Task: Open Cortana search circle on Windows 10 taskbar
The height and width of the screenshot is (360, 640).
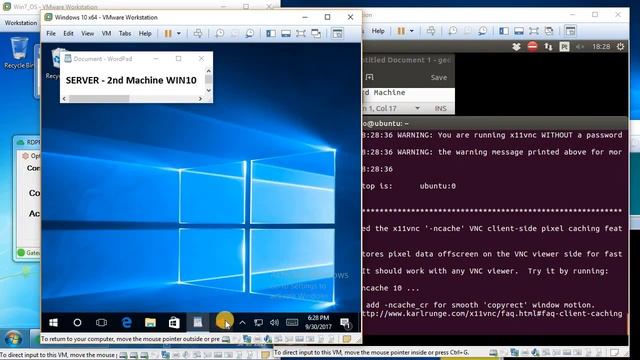Action: [77, 323]
